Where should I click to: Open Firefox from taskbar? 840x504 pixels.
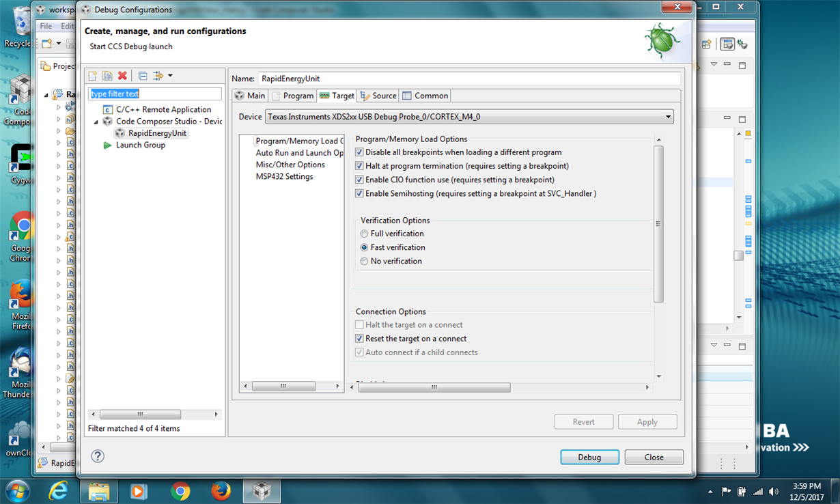[x=221, y=491]
